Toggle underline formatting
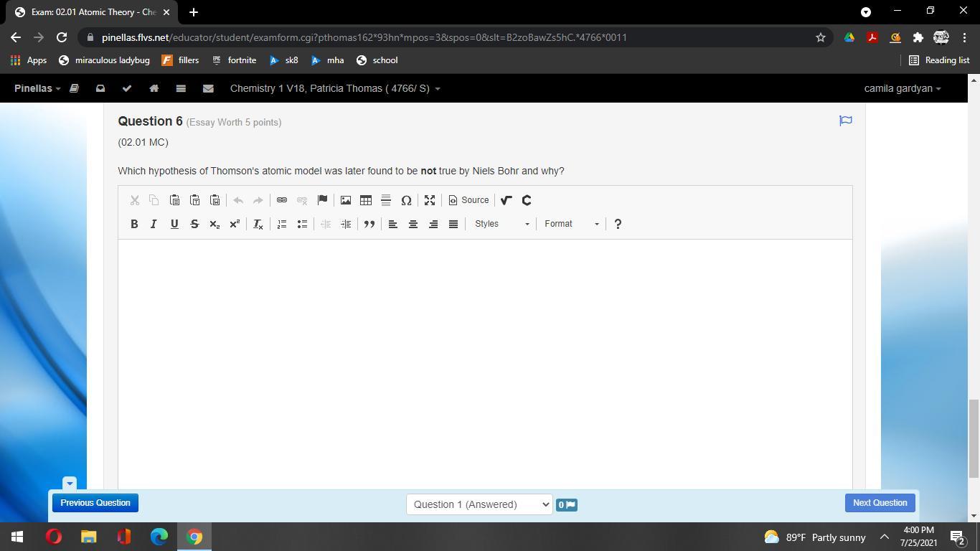The width and height of the screenshot is (980, 551). 174,224
